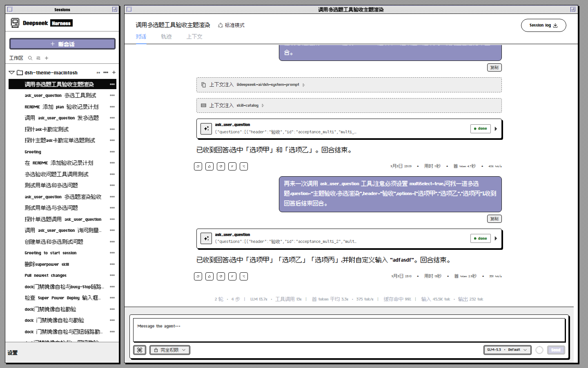Switch to the 轨迹 tab
588x368 pixels.
166,37
